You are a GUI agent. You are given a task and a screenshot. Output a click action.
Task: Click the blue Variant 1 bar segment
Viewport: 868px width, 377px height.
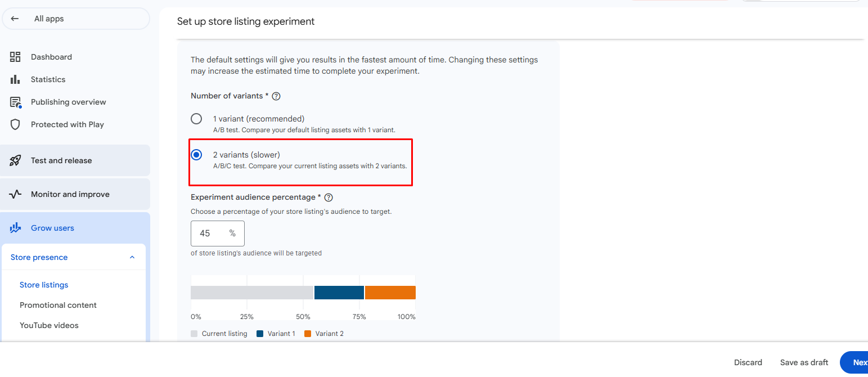[x=339, y=293]
